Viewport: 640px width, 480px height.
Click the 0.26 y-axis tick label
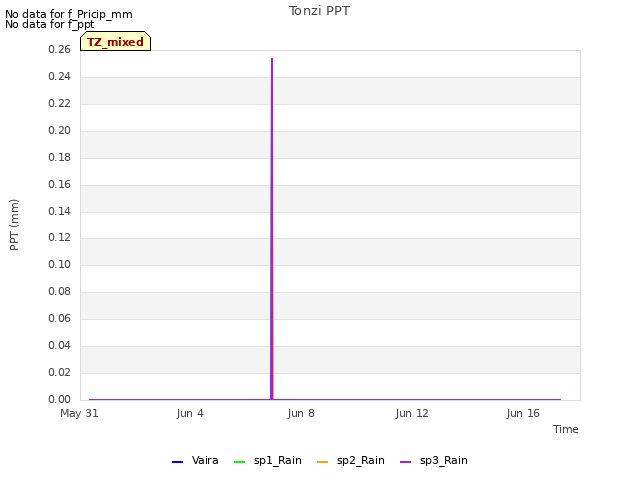[x=60, y=49]
